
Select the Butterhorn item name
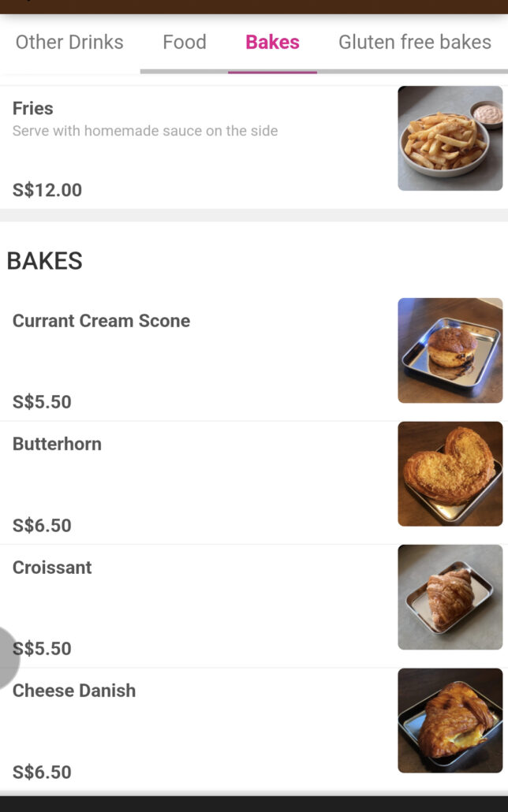pos(57,444)
